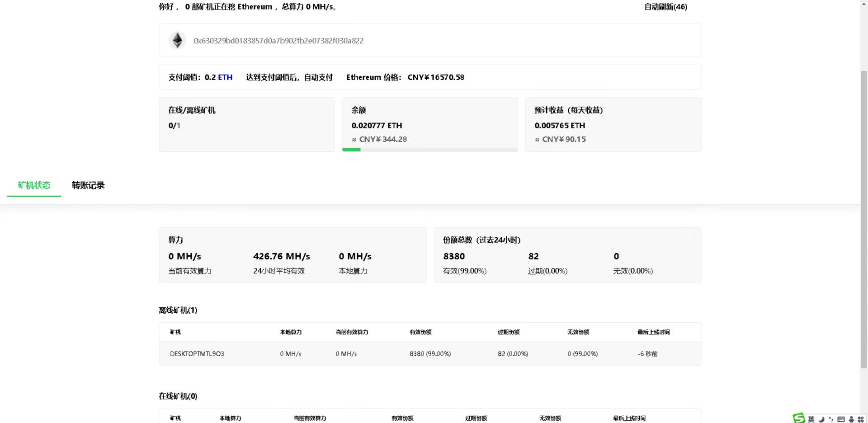Click the 82 (0.00%) cell in miner row

click(513, 354)
